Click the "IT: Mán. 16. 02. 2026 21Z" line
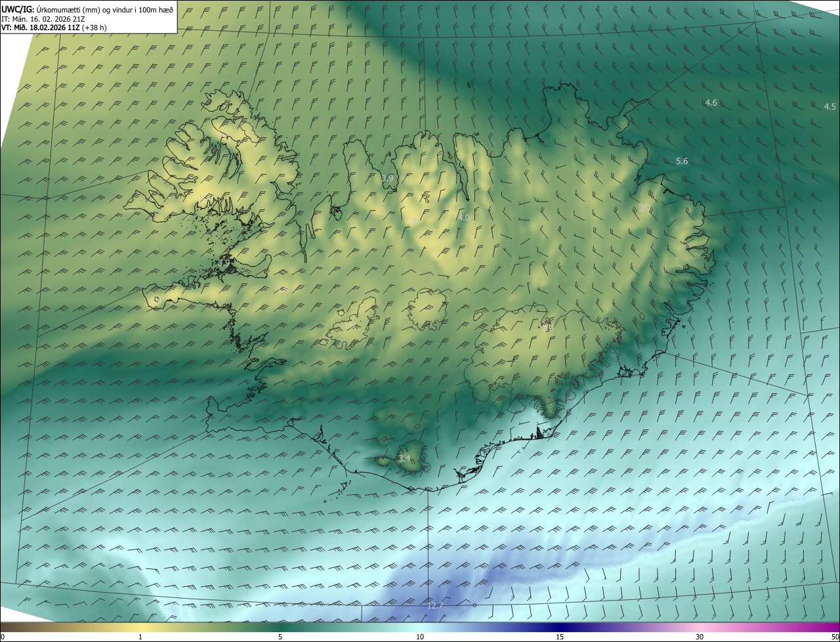840x642 pixels. [43, 18]
